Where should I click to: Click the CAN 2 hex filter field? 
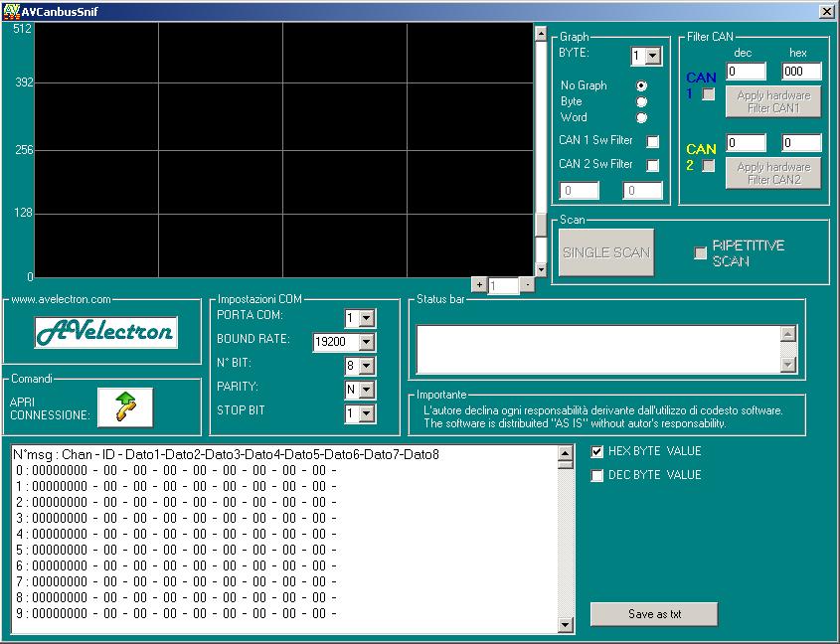[801, 142]
